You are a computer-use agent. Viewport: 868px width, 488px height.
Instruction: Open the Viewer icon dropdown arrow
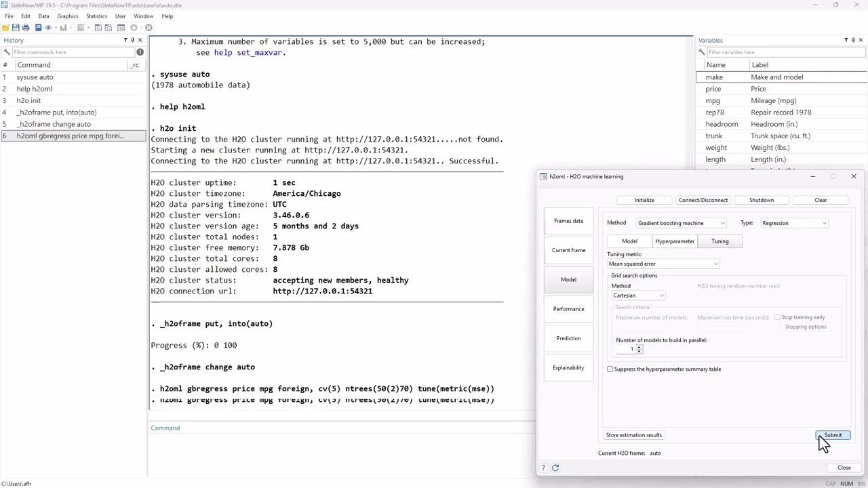tap(56, 28)
